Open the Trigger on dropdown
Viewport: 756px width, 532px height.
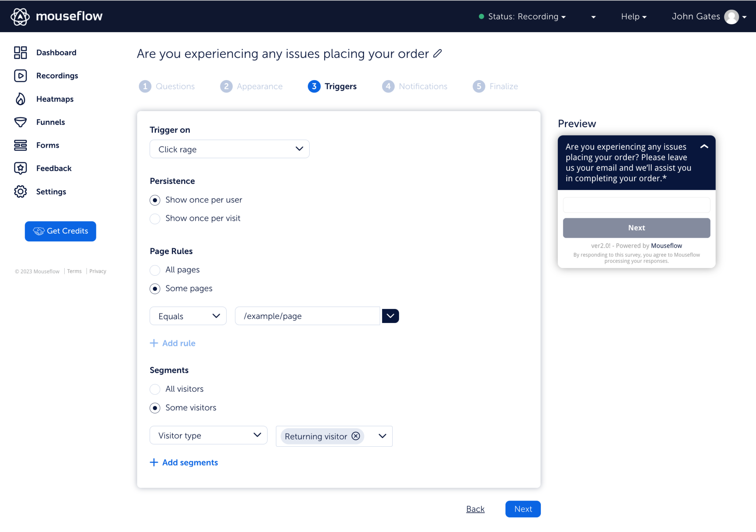(x=229, y=149)
